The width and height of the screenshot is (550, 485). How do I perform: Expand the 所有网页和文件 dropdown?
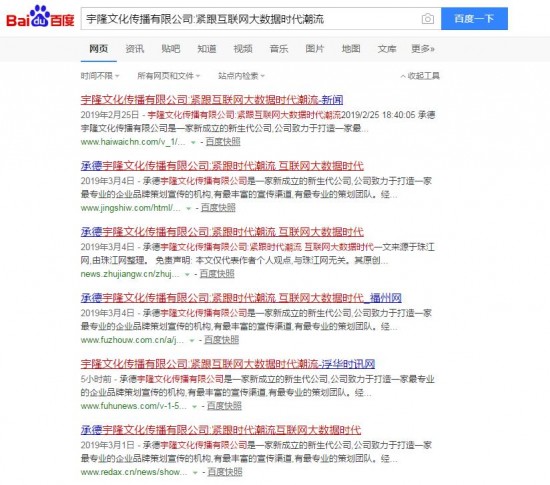click(168, 76)
